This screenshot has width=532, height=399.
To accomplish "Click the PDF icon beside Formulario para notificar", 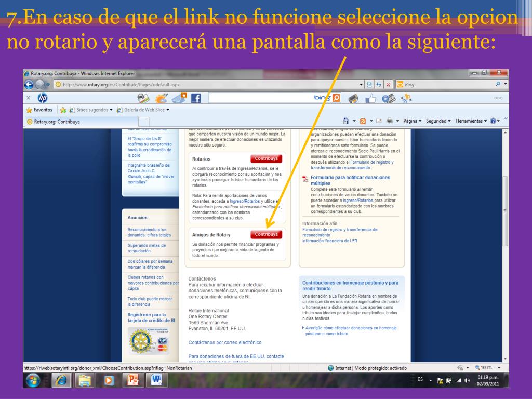I will [305, 179].
